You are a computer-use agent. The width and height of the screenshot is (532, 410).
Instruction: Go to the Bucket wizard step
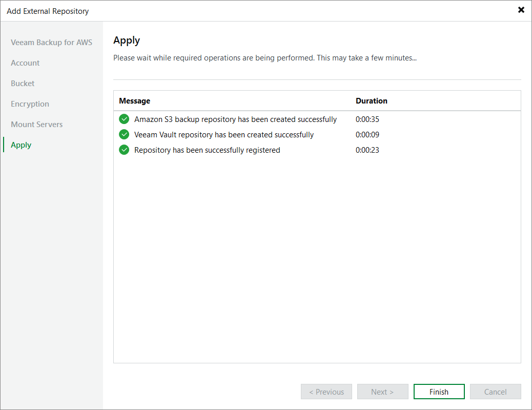tap(23, 84)
